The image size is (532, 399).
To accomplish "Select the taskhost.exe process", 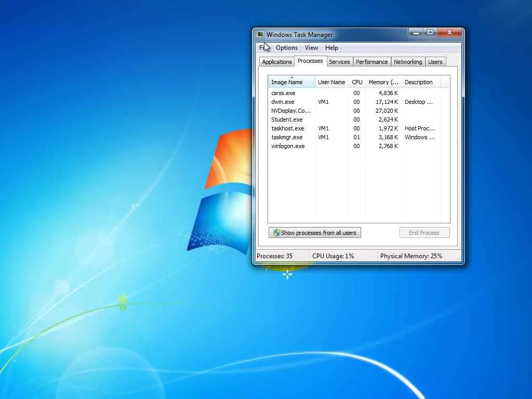I will pos(358,128).
